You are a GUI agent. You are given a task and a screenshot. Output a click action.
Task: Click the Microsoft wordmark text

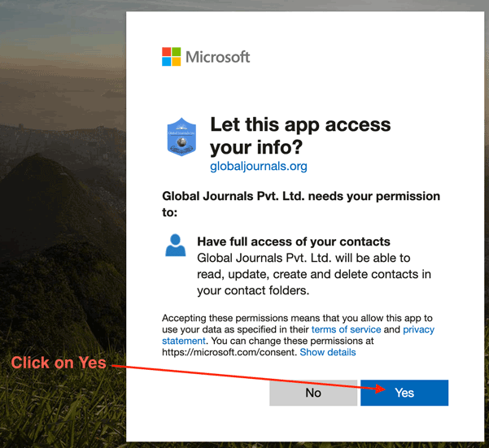click(x=217, y=57)
